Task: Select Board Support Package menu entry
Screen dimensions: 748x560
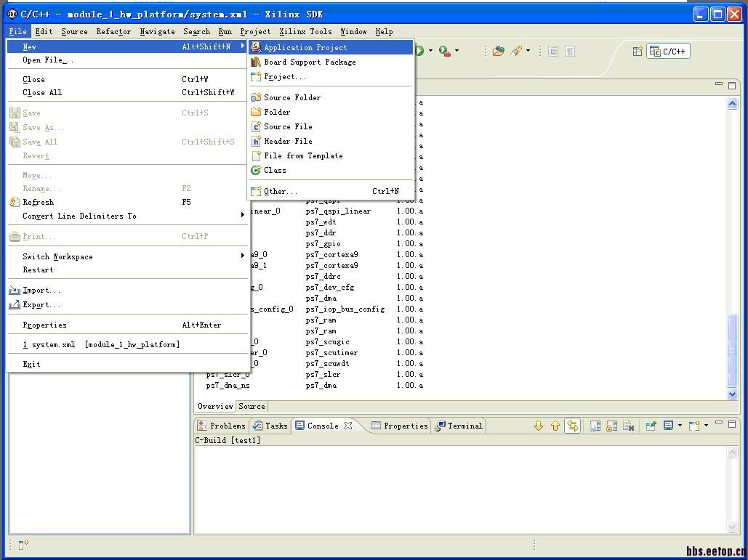Action: [310, 62]
